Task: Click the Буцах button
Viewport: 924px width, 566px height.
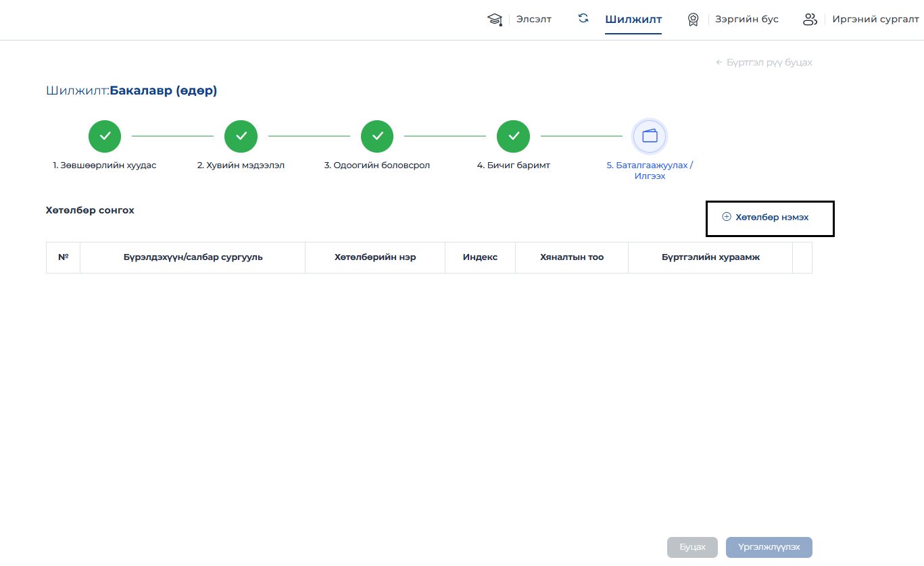Action: point(693,547)
